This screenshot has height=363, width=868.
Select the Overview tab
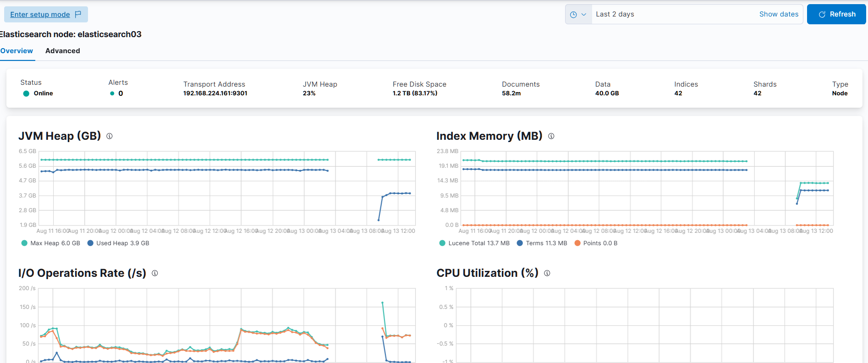pyautogui.click(x=16, y=51)
